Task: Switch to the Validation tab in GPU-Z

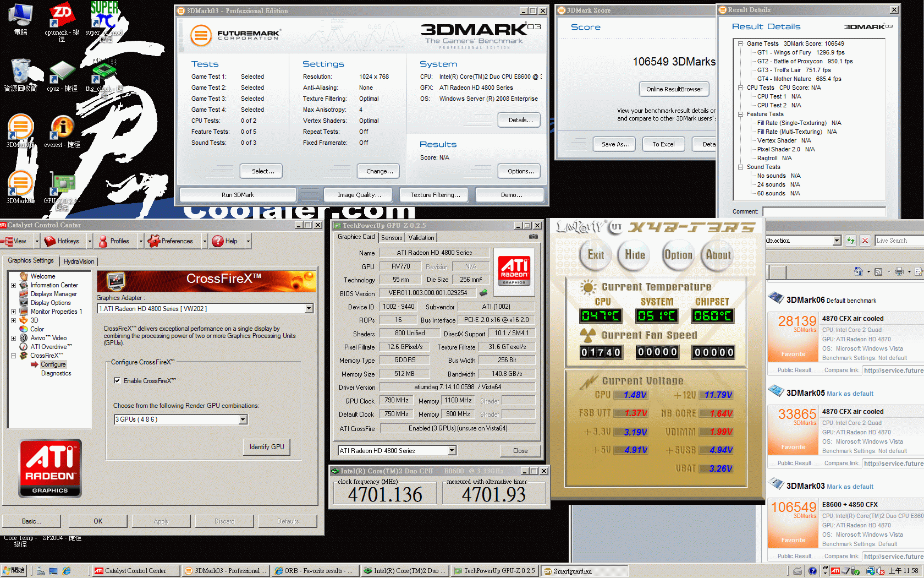Action: (x=421, y=238)
